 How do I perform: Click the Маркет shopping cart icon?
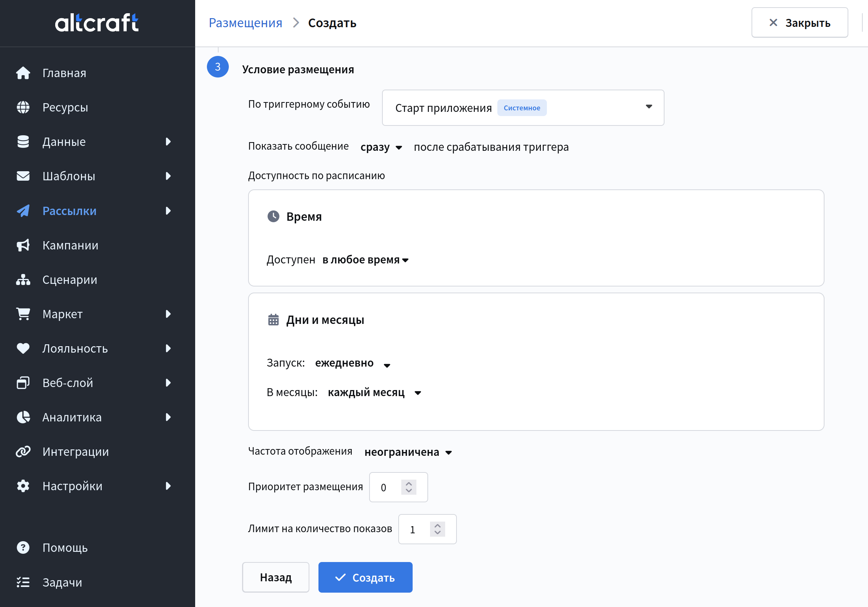(23, 314)
